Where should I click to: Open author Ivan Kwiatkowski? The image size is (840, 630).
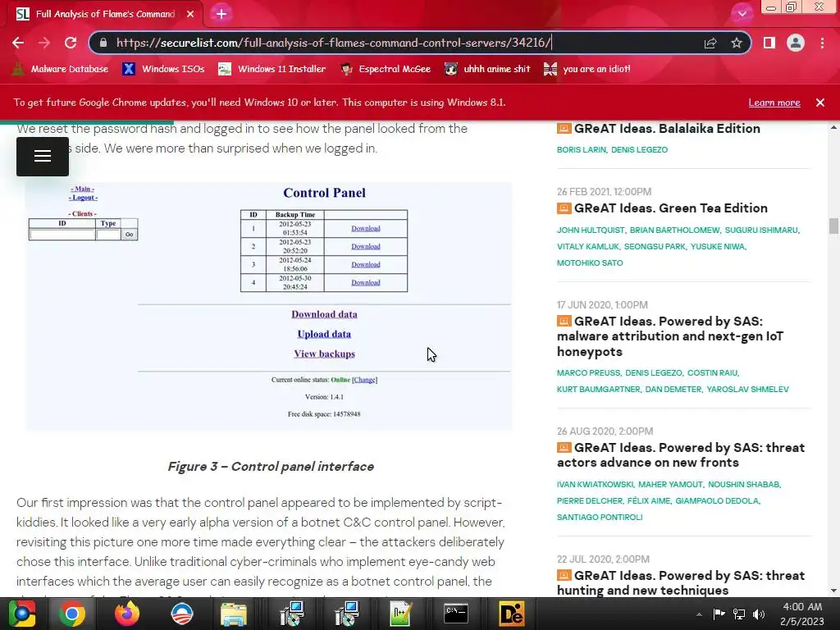point(596,484)
